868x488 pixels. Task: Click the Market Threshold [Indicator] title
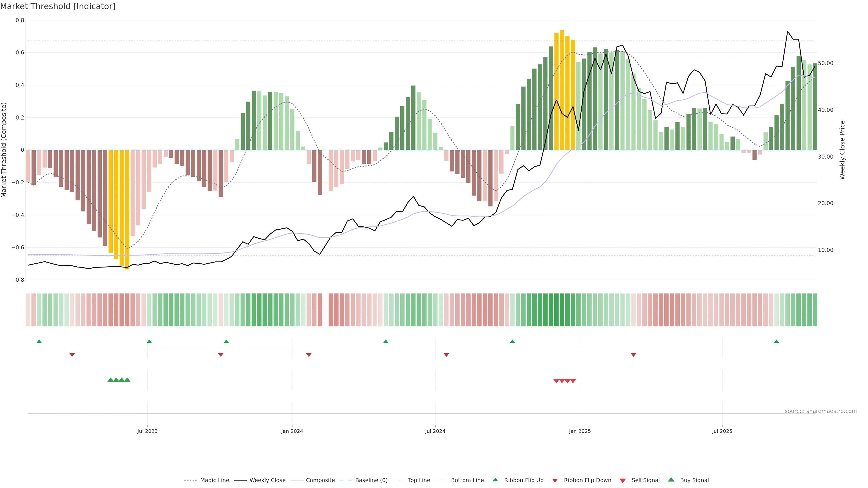(58, 6)
